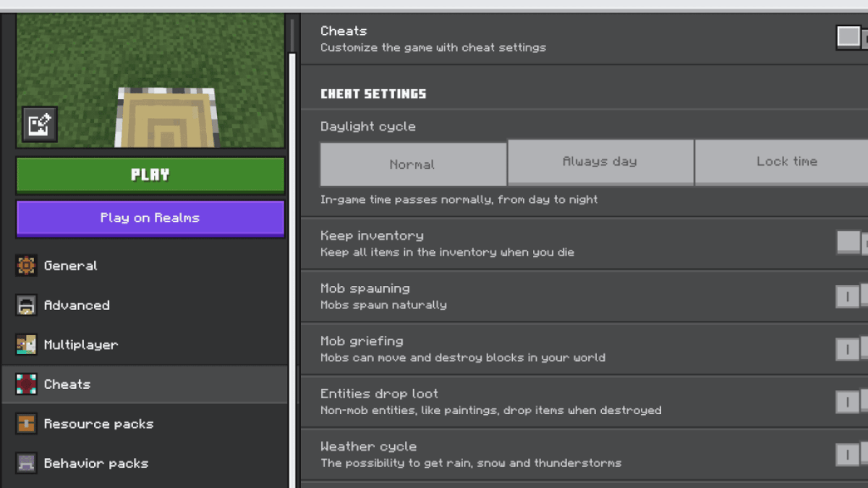The height and width of the screenshot is (488, 868).
Task: Select Always day daylight option
Action: pyautogui.click(x=600, y=162)
